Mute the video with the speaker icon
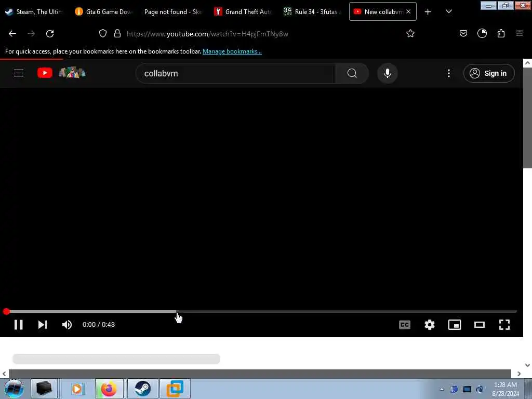Viewport: 532px width, 399px height. coord(67,325)
